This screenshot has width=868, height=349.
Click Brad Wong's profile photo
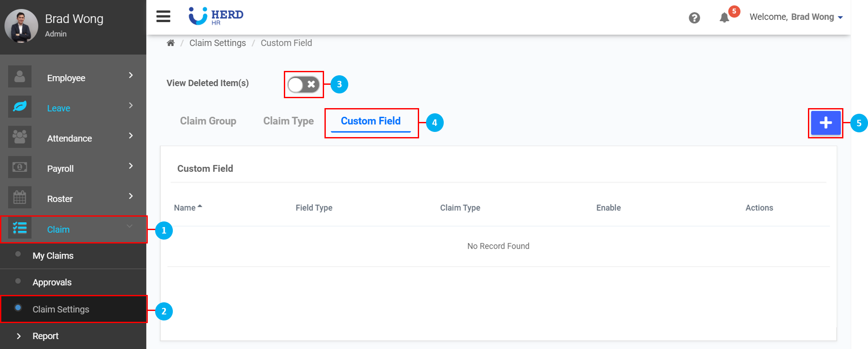click(x=21, y=26)
